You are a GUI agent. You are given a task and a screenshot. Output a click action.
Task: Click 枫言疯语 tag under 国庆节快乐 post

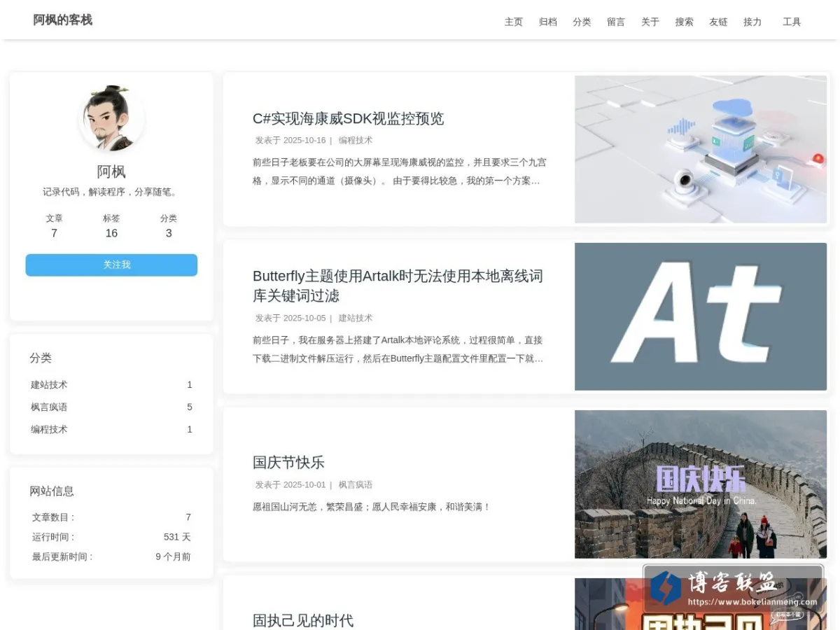(356, 484)
